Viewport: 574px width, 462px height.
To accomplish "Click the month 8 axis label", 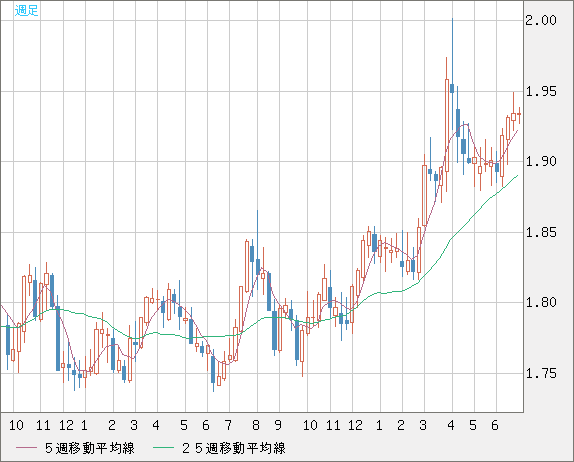I will [x=256, y=425].
